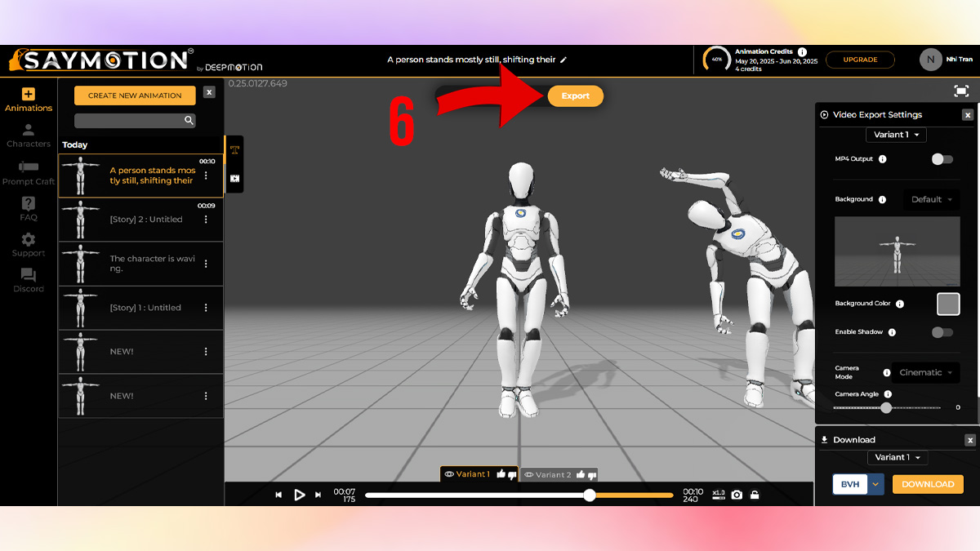Open options menu for '[Story] 2 : Untitled'
The image size is (980, 551).
tap(206, 220)
